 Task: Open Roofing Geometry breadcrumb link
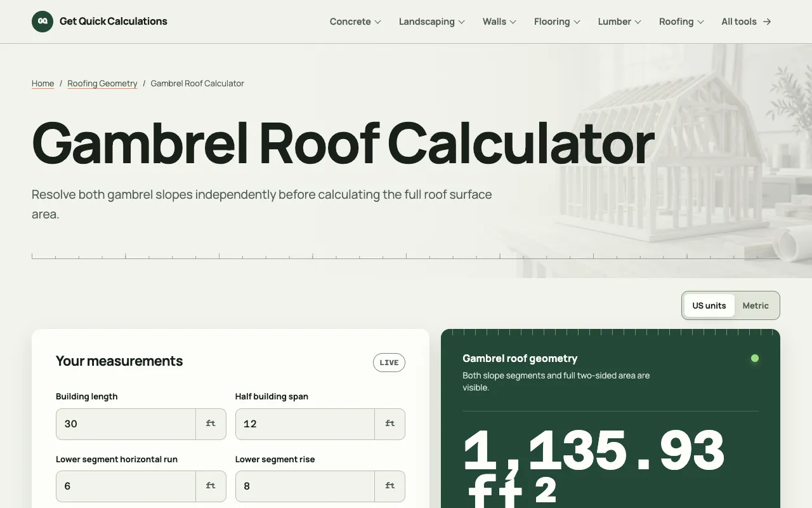[102, 83]
